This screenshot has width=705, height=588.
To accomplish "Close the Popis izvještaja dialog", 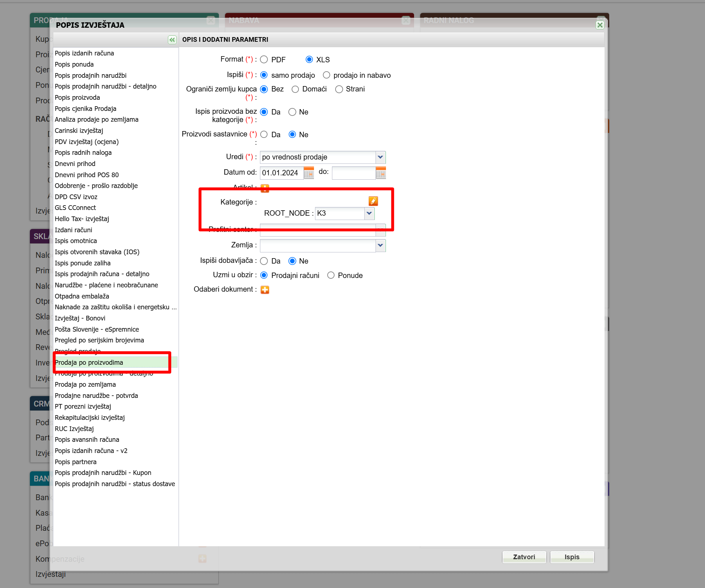I will point(600,25).
